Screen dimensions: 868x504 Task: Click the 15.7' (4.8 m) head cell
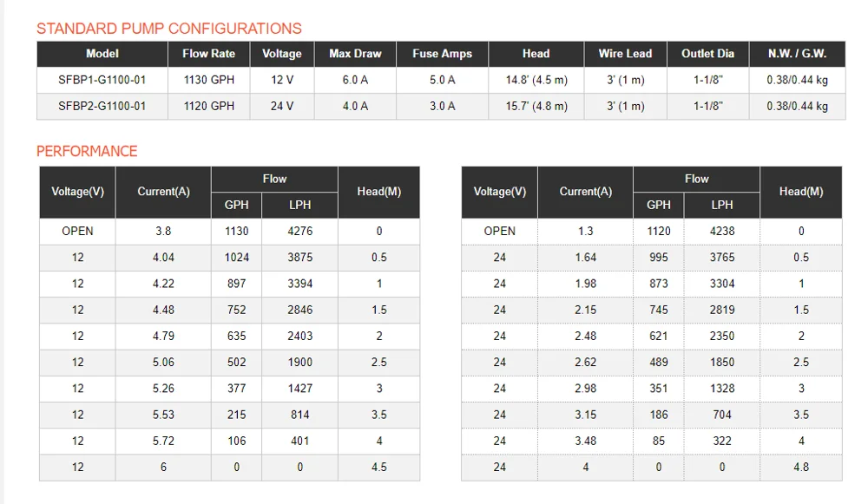pyautogui.click(x=536, y=106)
